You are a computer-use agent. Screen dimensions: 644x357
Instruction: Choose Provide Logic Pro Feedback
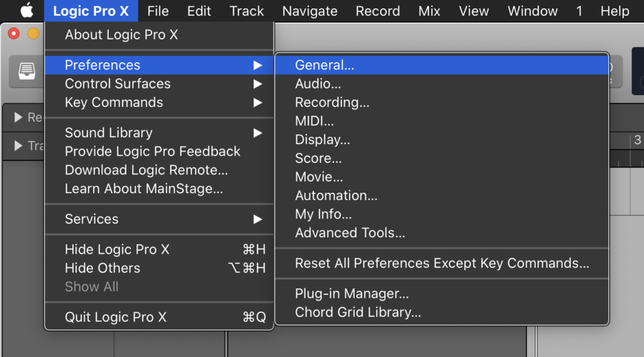coord(159,151)
